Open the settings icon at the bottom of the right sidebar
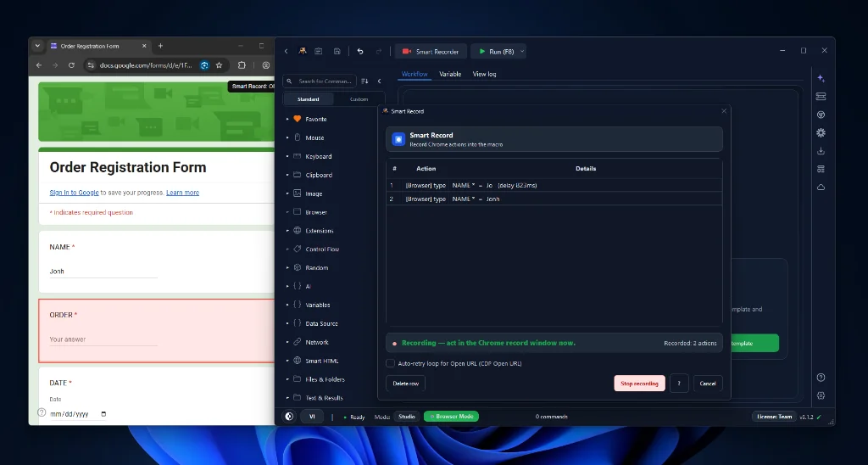 click(x=821, y=395)
